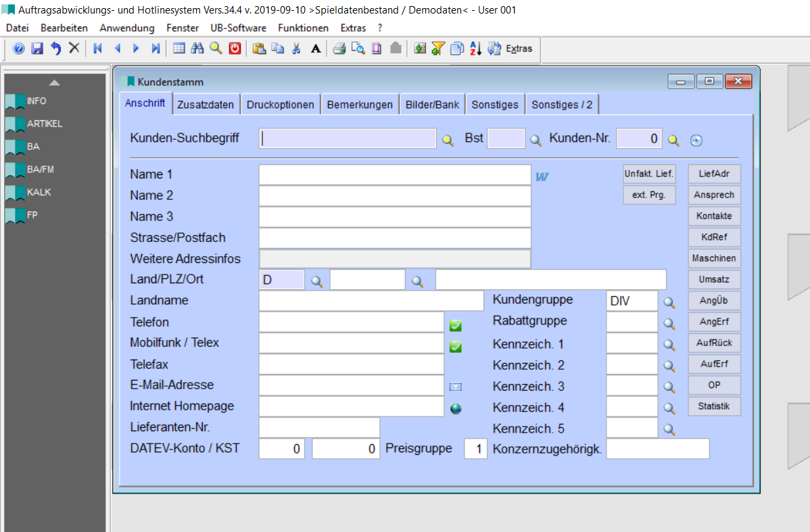
Task: Click the LiefAdr button
Action: pyautogui.click(x=714, y=174)
